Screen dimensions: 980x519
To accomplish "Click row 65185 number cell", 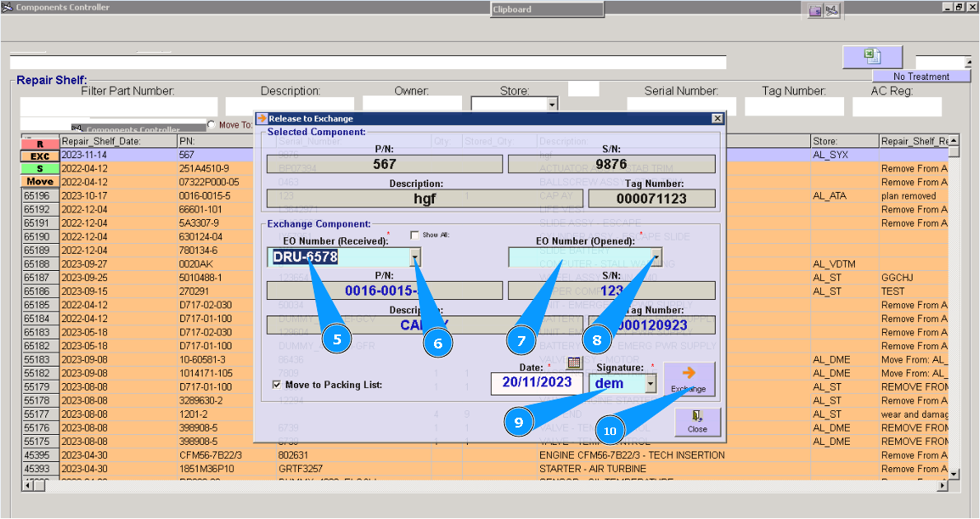I will (40, 305).
